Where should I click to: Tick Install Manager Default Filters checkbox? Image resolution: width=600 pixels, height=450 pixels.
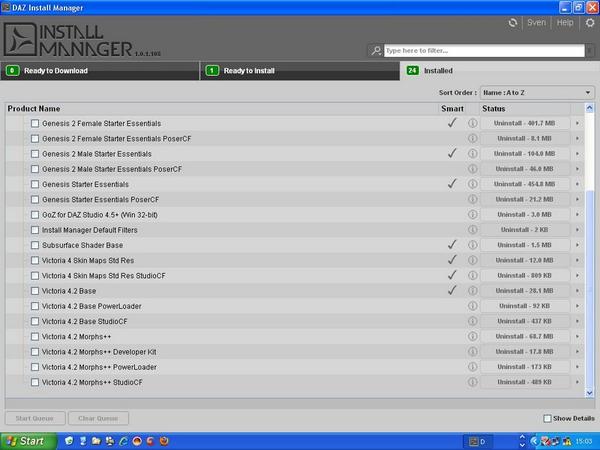coord(35,230)
